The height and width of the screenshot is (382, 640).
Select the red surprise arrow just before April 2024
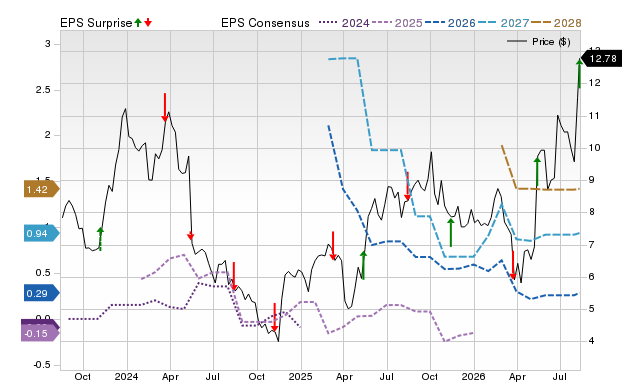(165, 107)
